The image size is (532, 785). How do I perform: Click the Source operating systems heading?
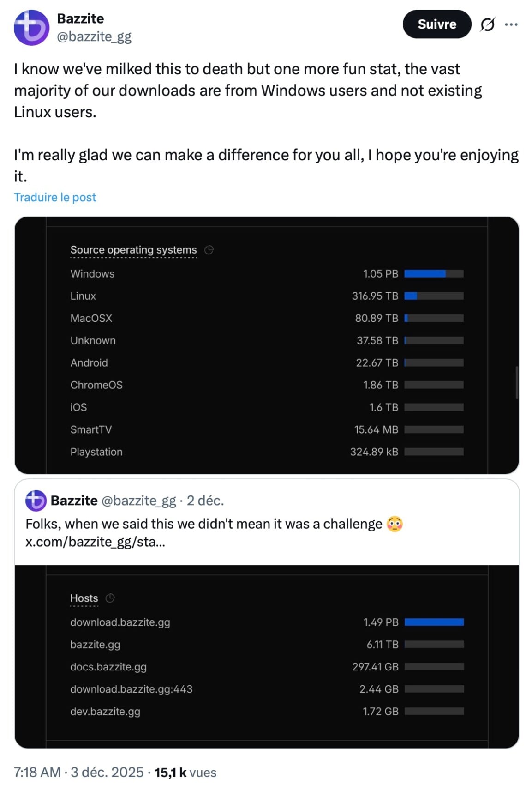click(133, 250)
